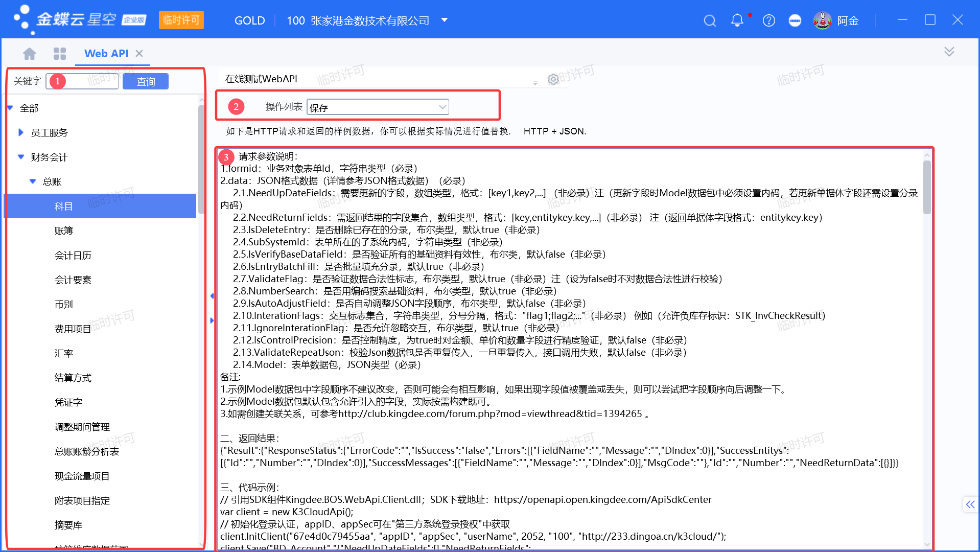Select 现金流量项目 in the tree
The width and height of the screenshot is (980, 552).
(x=82, y=476)
